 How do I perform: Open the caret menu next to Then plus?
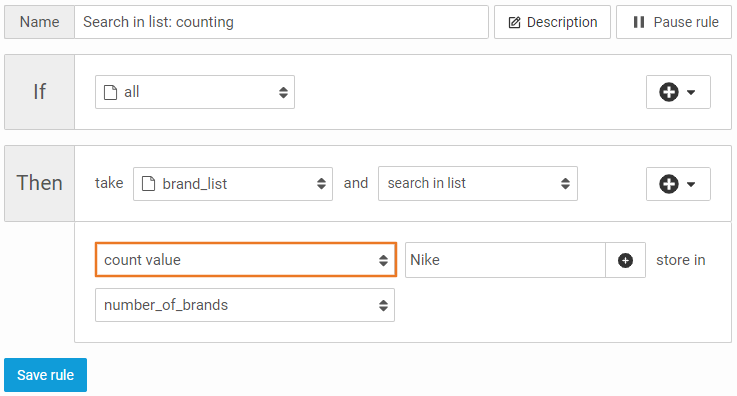coord(691,184)
